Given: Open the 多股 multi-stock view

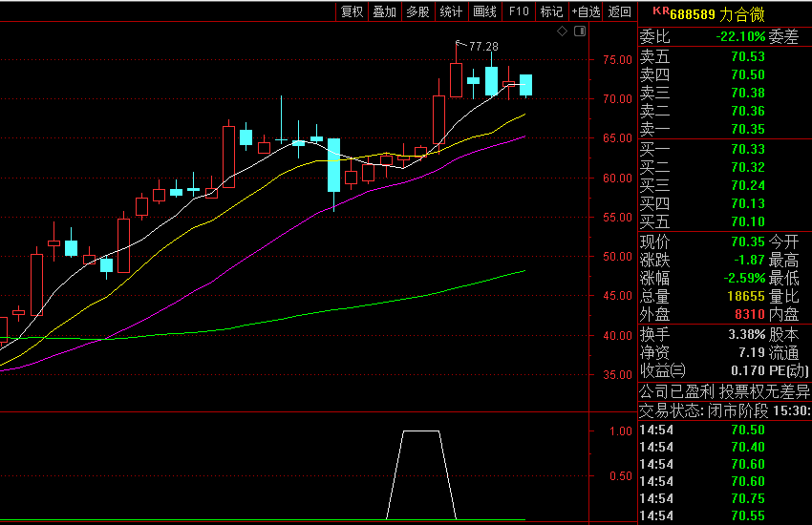Looking at the screenshot, I should (417, 11).
